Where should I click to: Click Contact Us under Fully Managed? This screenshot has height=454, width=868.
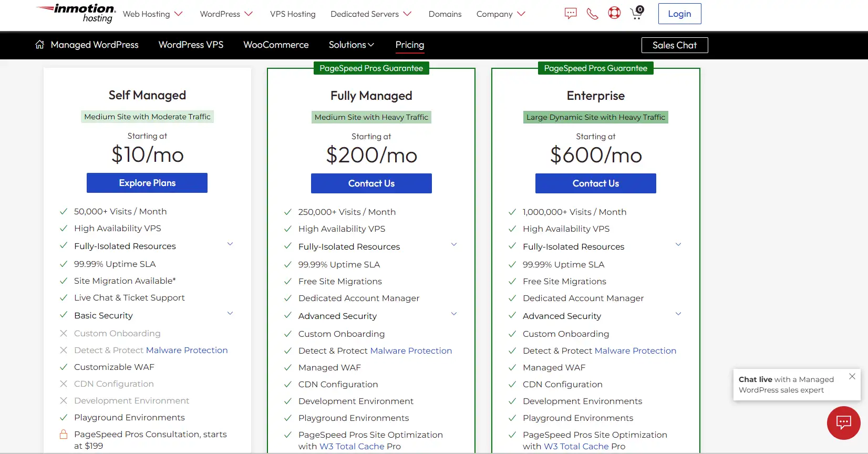tap(371, 183)
